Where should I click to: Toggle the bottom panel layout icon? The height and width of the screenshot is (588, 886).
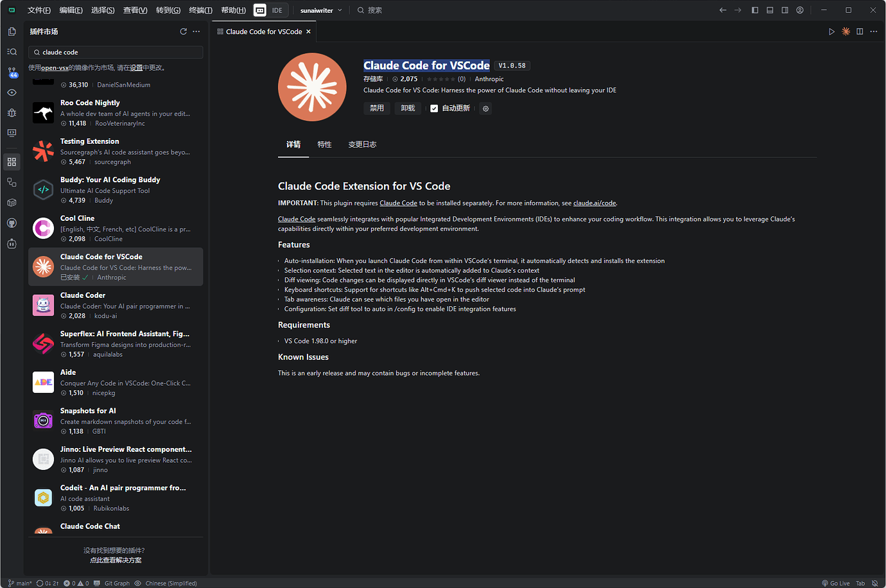point(770,10)
